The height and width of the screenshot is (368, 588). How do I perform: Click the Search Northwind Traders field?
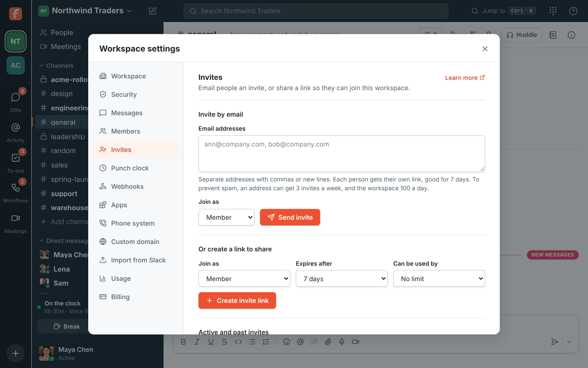pyautogui.click(x=316, y=11)
